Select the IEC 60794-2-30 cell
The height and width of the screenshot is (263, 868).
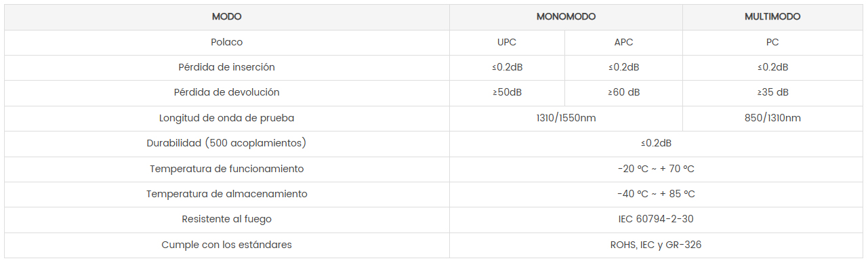tap(656, 219)
